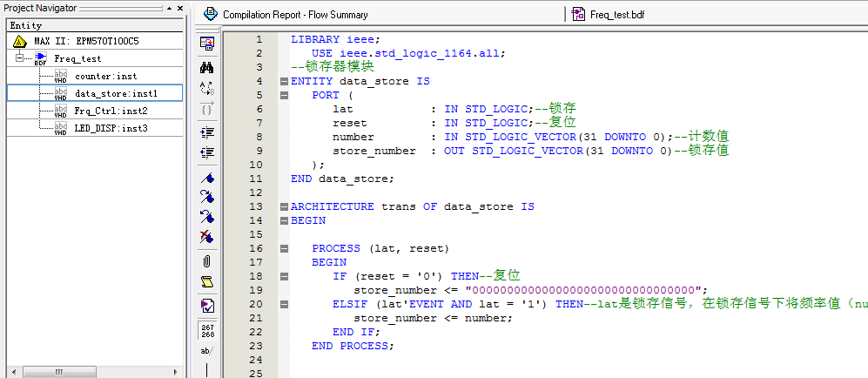Click 'END PROCESS;' on line 23
Screen dimensions: 868x378
353,346
